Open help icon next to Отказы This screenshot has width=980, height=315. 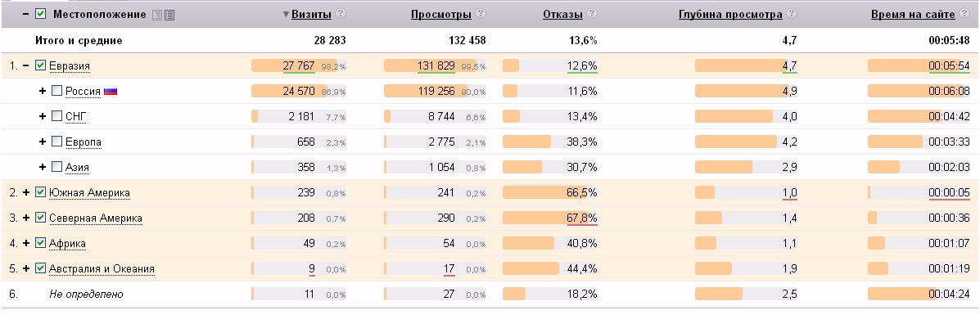point(592,14)
